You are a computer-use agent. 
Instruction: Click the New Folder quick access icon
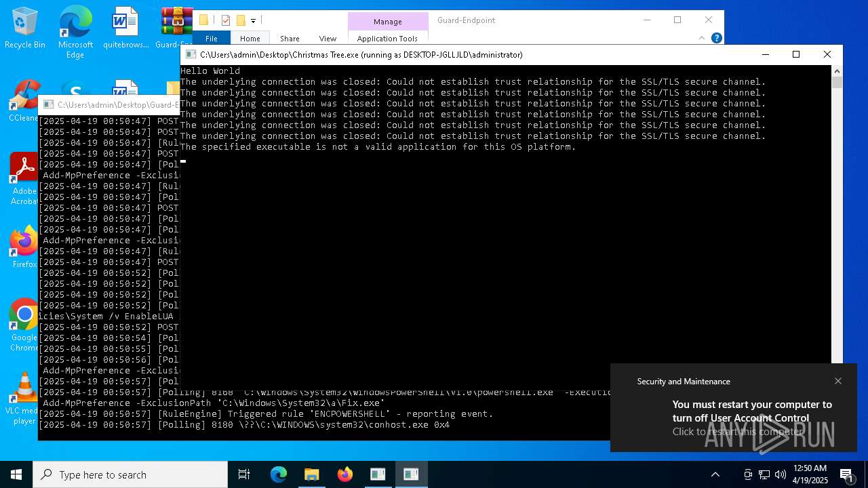(x=240, y=20)
